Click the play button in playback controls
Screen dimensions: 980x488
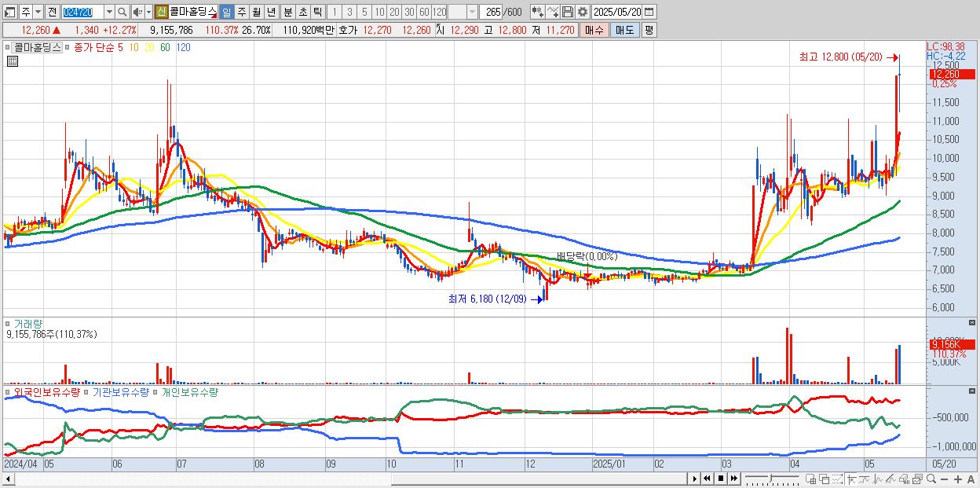tap(695, 479)
